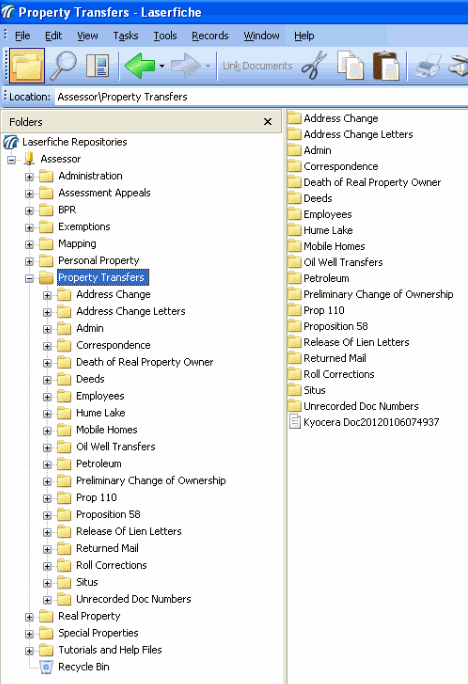
Task: Select Prop 110 in folder tree
Action: 96,498
